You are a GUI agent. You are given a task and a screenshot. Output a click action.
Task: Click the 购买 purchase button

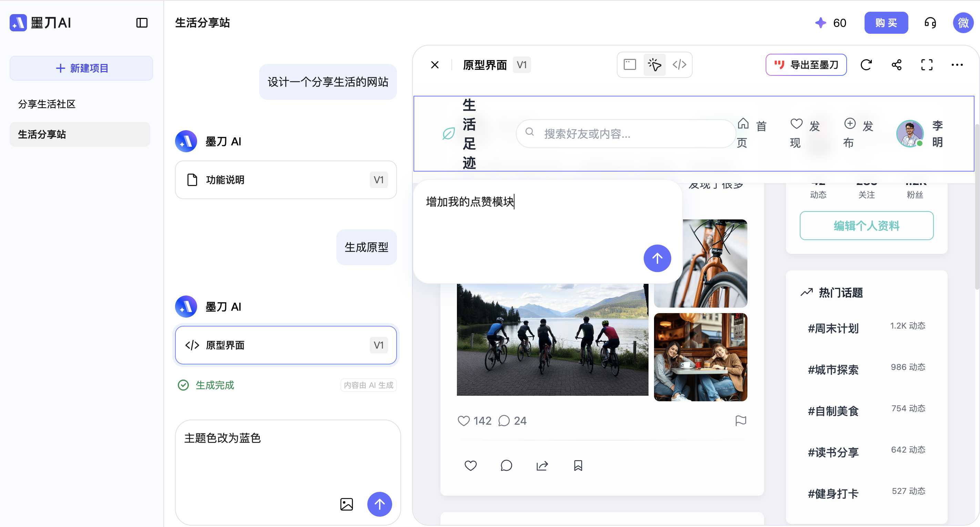coord(886,23)
